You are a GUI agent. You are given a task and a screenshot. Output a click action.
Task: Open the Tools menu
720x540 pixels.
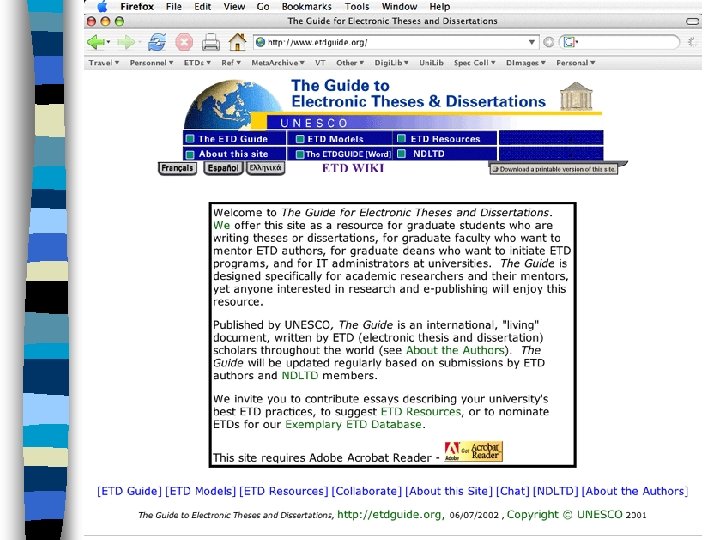click(357, 6)
